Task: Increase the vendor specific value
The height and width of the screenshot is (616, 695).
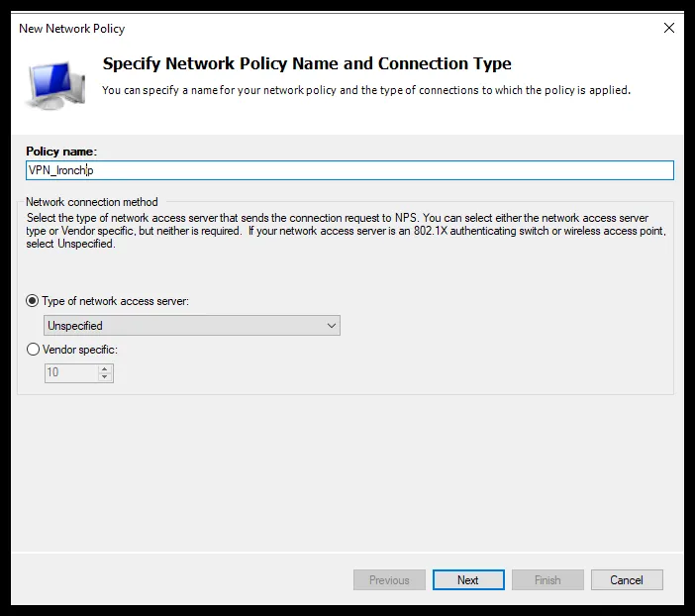Action: pyautogui.click(x=105, y=369)
